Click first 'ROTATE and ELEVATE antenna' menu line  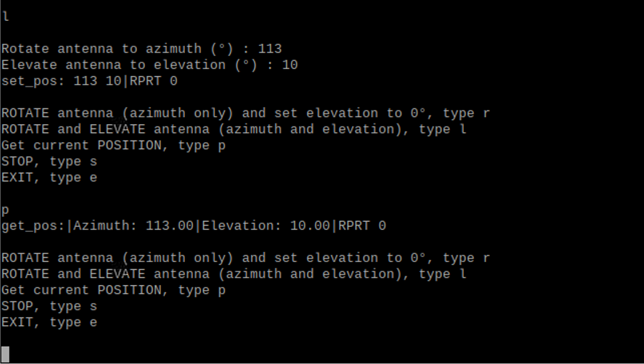(234, 129)
